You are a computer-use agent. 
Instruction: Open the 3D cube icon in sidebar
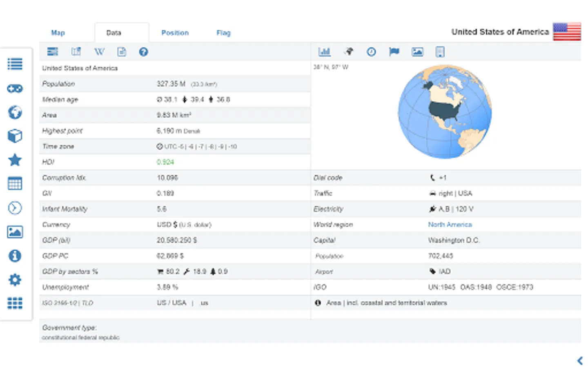[15, 136]
